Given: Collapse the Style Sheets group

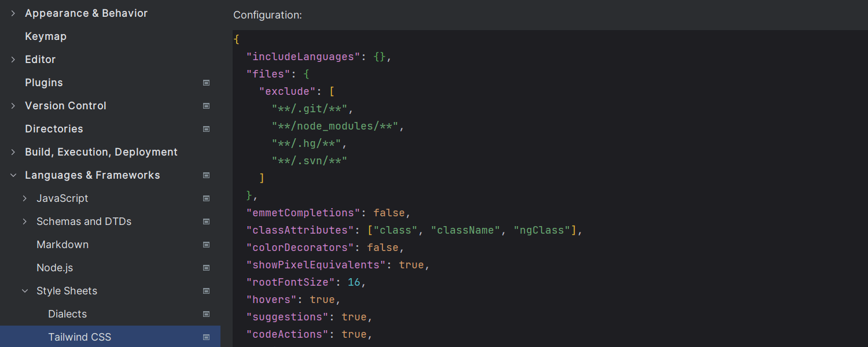Looking at the screenshot, I should [x=24, y=291].
